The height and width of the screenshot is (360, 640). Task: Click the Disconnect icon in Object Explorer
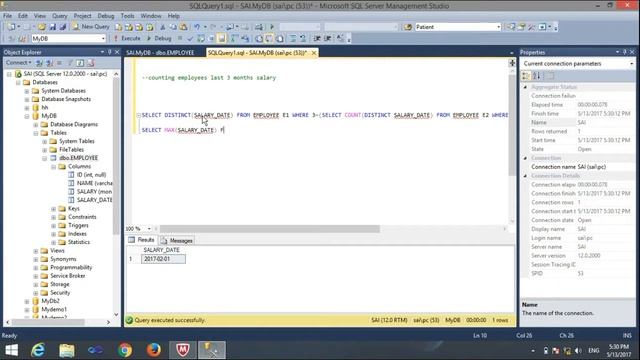49,63
